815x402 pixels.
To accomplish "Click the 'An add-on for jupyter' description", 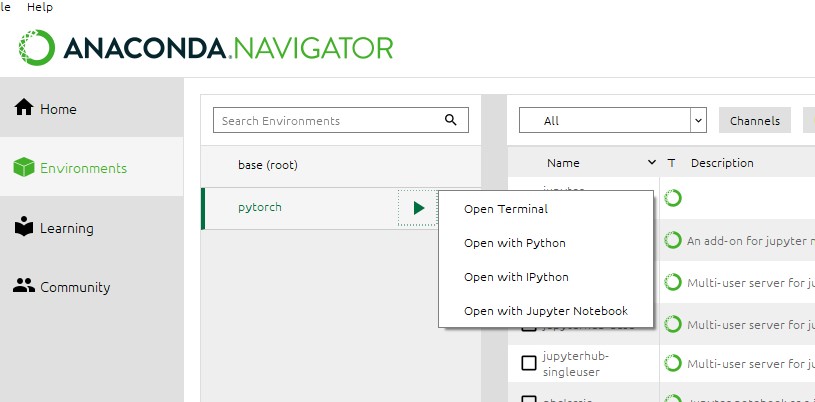I will pos(751,241).
